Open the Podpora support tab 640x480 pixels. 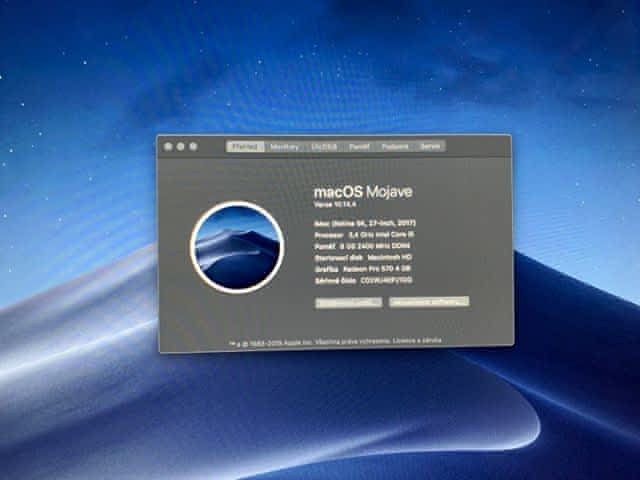click(395, 147)
